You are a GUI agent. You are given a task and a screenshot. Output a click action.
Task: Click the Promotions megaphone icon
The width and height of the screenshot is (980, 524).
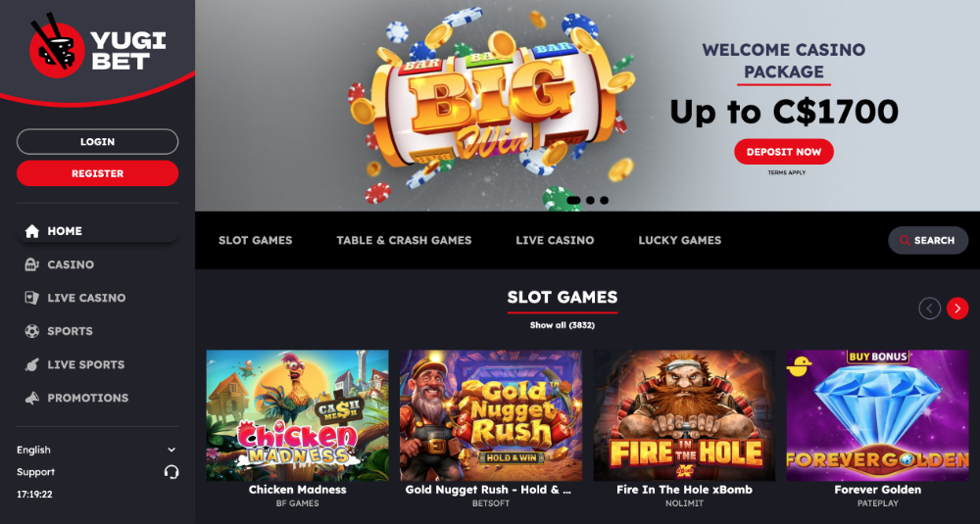click(x=32, y=398)
